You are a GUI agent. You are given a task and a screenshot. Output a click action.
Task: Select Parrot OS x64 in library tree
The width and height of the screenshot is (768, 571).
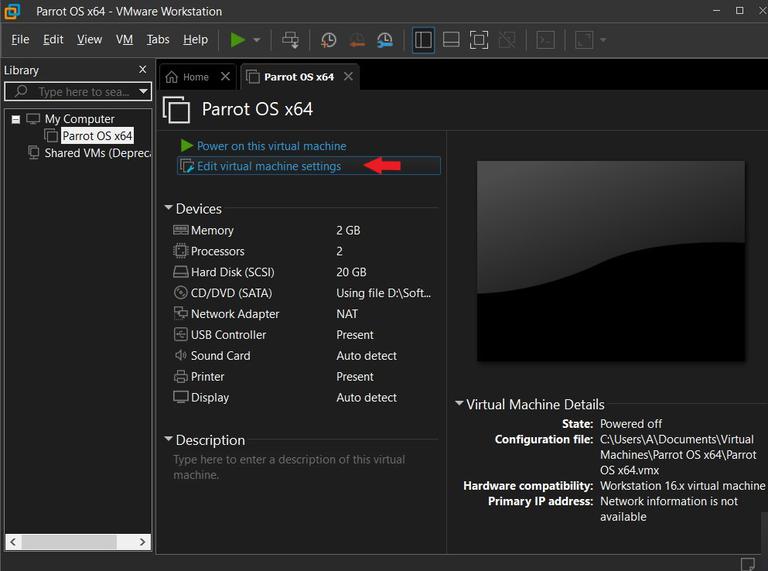tap(97, 136)
